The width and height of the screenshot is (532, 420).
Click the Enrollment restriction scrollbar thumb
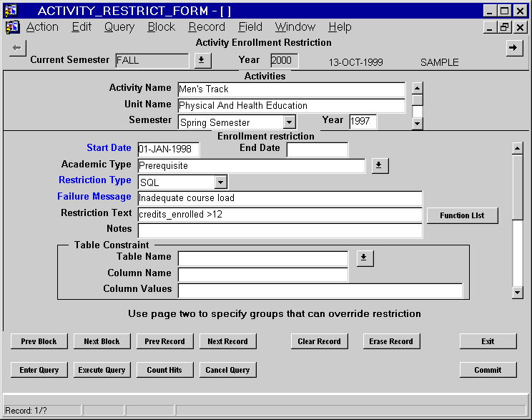click(x=517, y=187)
